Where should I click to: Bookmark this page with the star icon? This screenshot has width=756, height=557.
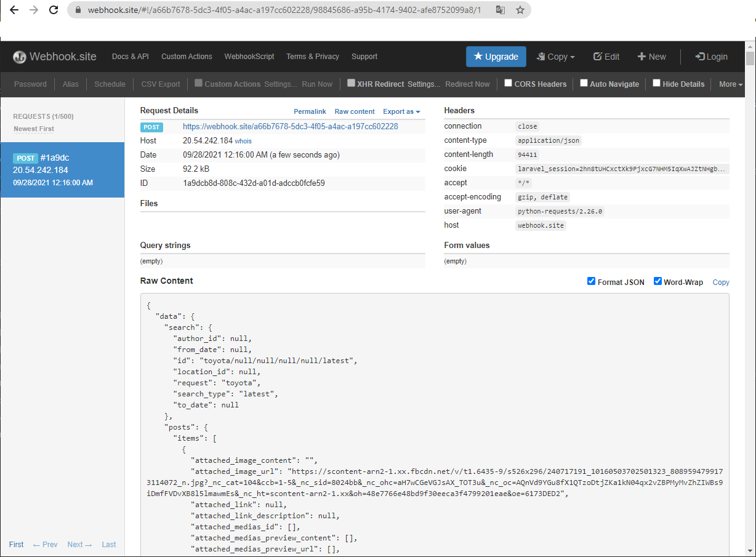click(x=520, y=10)
